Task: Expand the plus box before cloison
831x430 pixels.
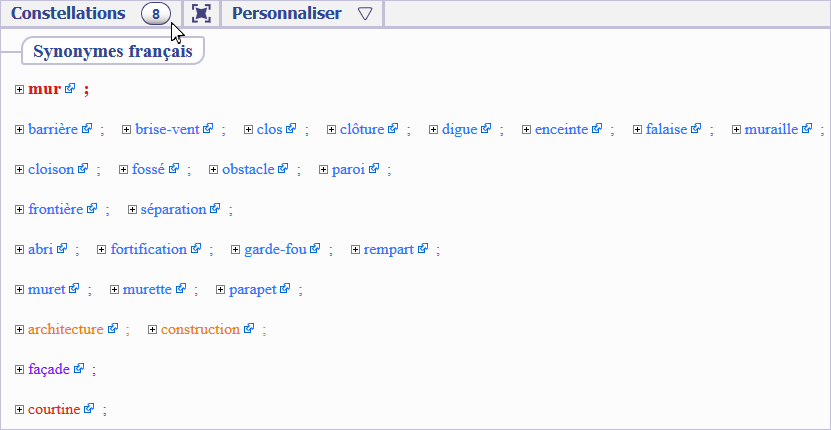Action: tap(20, 170)
